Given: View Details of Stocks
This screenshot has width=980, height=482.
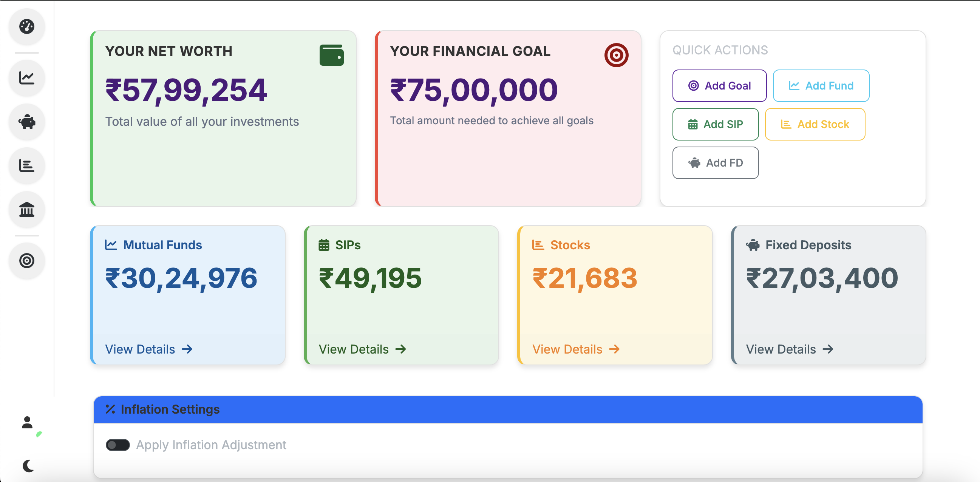Looking at the screenshot, I should tap(576, 349).
